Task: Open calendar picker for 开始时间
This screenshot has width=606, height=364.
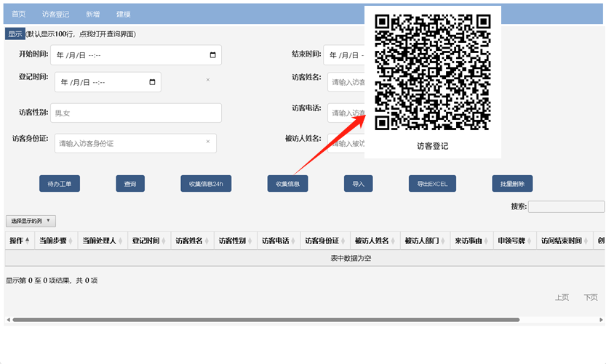Action: click(212, 55)
